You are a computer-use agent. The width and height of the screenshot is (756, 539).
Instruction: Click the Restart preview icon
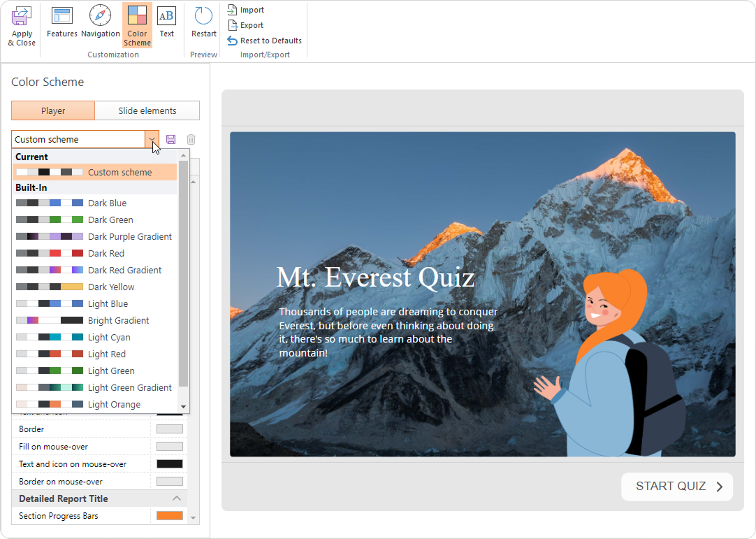tap(203, 17)
